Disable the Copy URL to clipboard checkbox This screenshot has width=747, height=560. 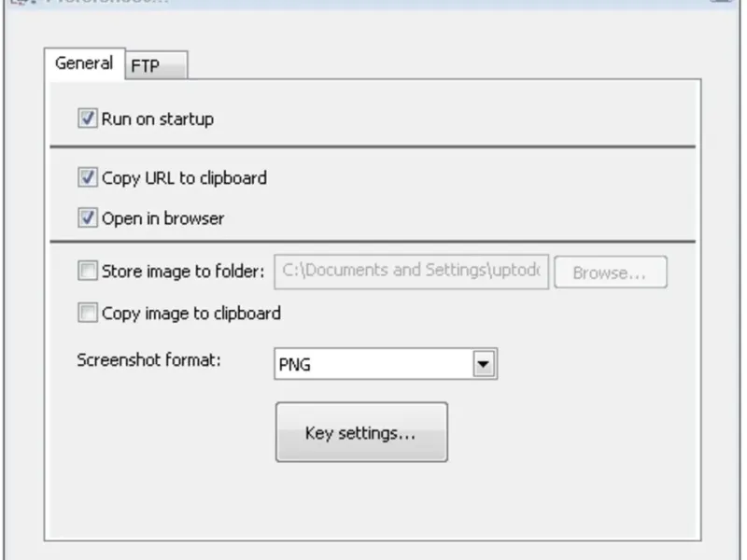click(x=88, y=177)
